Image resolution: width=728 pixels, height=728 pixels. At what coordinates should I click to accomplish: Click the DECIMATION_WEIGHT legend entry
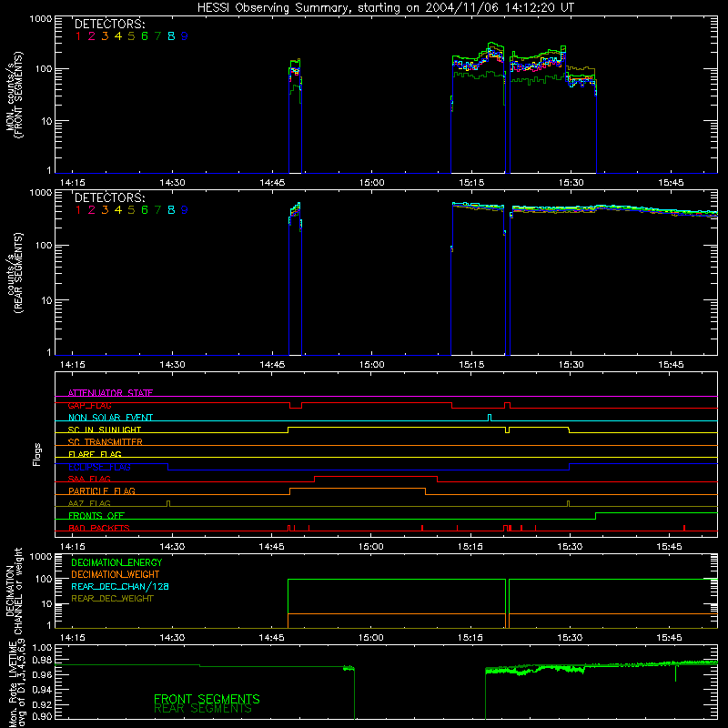tap(116, 574)
